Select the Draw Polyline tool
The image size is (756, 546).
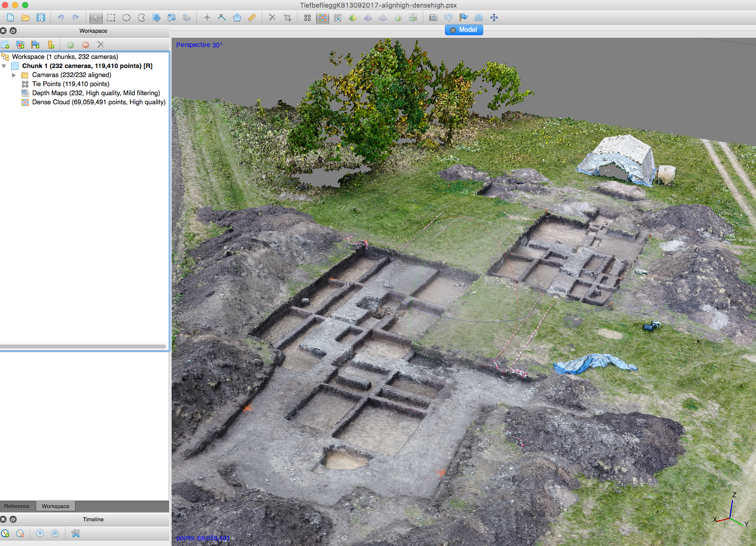[x=221, y=18]
